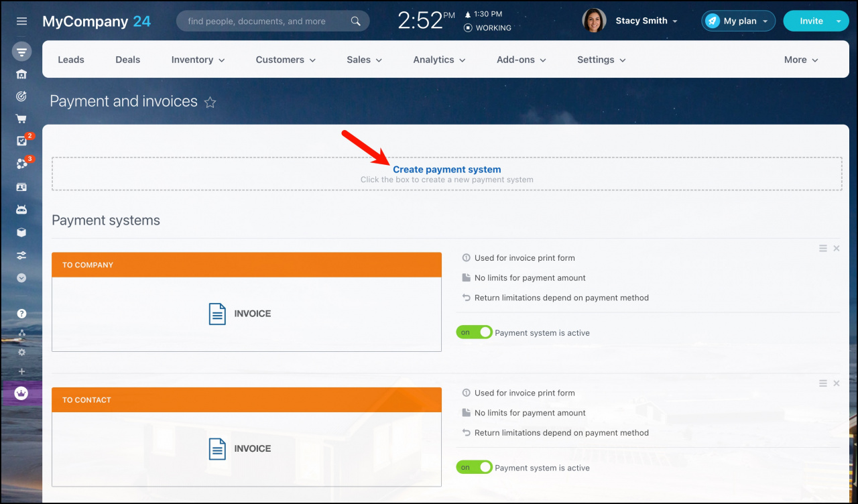This screenshot has height=504, width=858.
Task: Open the tasks checkbox icon with badge 2
Action: click(x=21, y=141)
